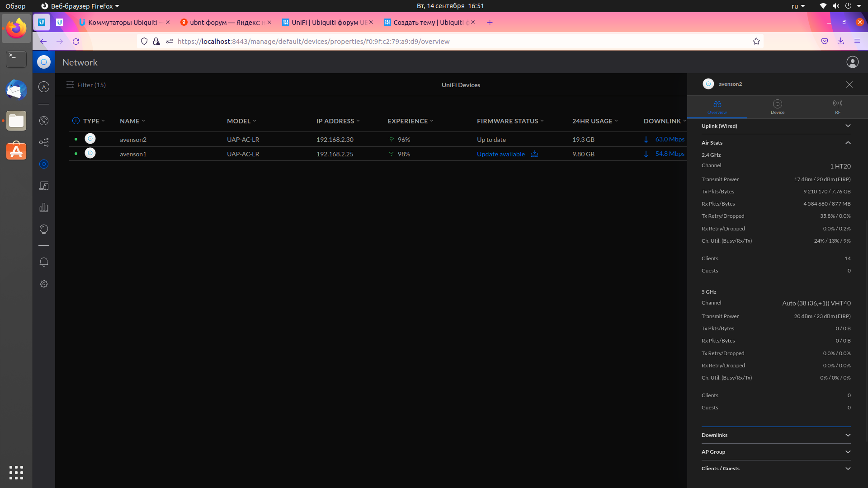Sort by the MODEL column

point(241,121)
